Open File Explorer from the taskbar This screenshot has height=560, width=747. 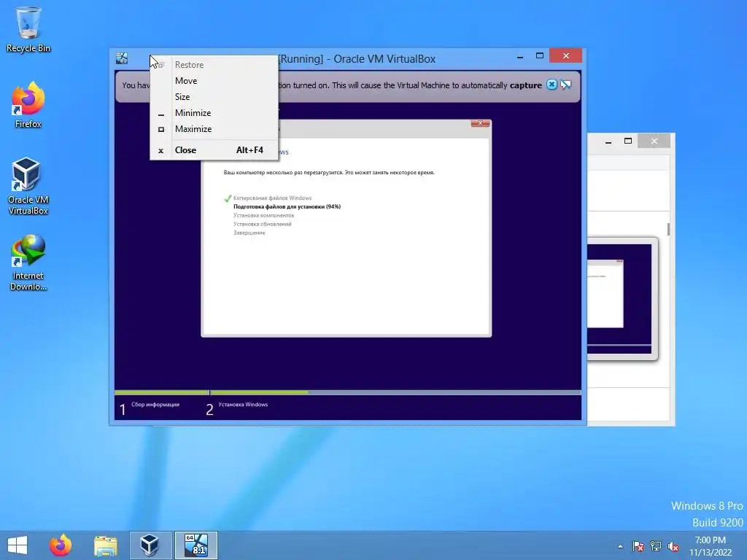coord(105,545)
